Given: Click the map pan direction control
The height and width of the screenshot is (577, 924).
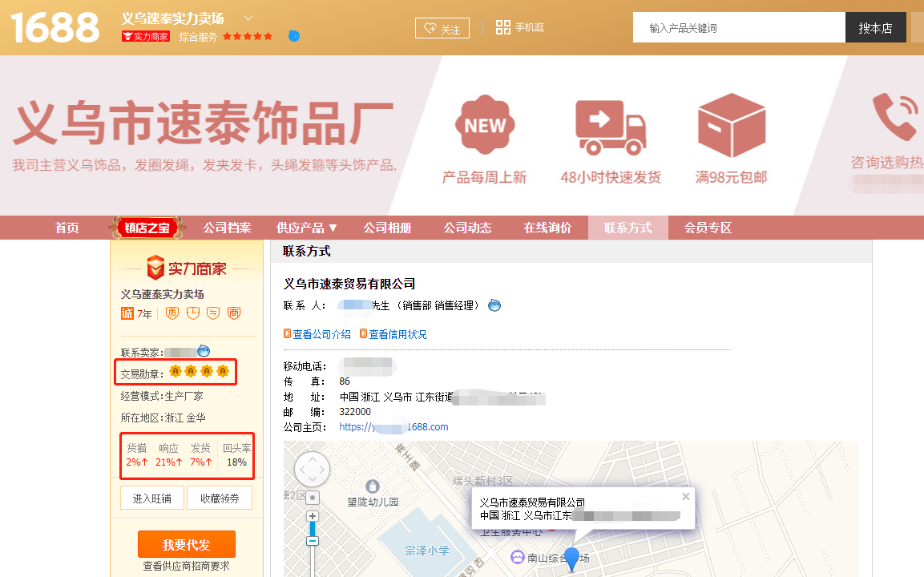Looking at the screenshot, I should (312, 470).
